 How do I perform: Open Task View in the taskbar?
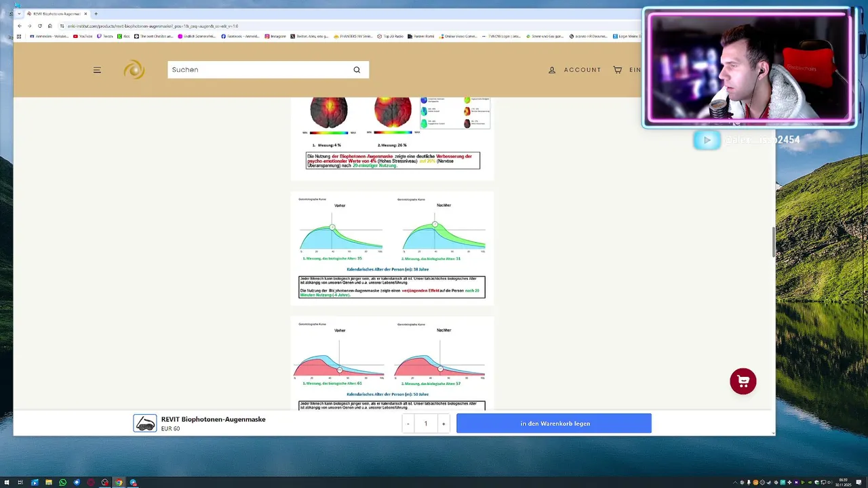[x=20, y=483]
